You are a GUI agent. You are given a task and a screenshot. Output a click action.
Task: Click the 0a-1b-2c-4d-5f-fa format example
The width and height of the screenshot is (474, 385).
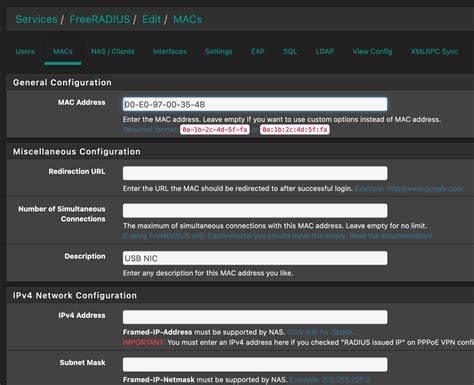tap(215, 129)
